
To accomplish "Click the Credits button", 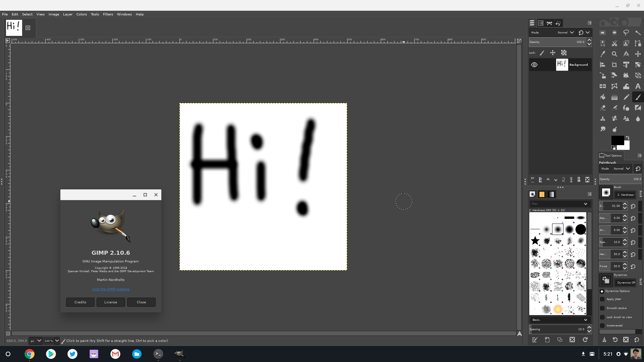I will 80,302.
